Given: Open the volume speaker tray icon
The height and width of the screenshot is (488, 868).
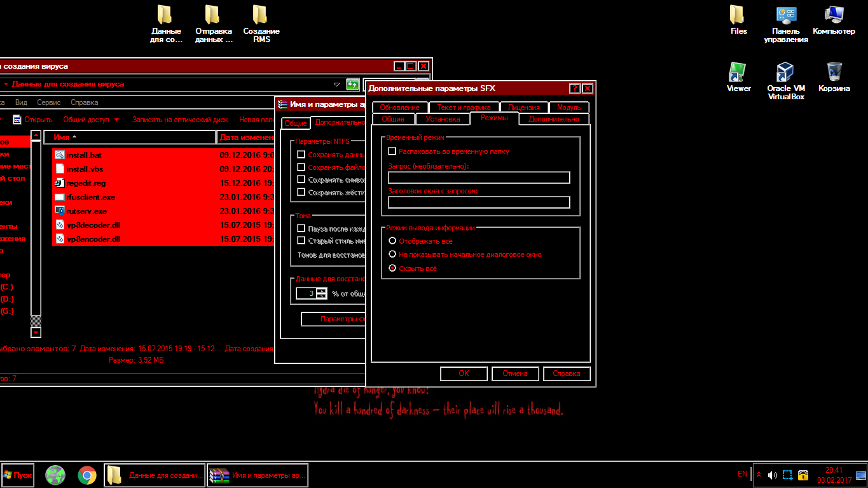Looking at the screenshot, I should click(x=772, y=475).
